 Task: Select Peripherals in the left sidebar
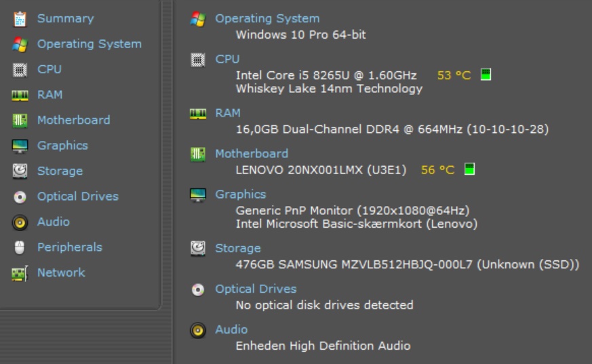pos(69,247)
